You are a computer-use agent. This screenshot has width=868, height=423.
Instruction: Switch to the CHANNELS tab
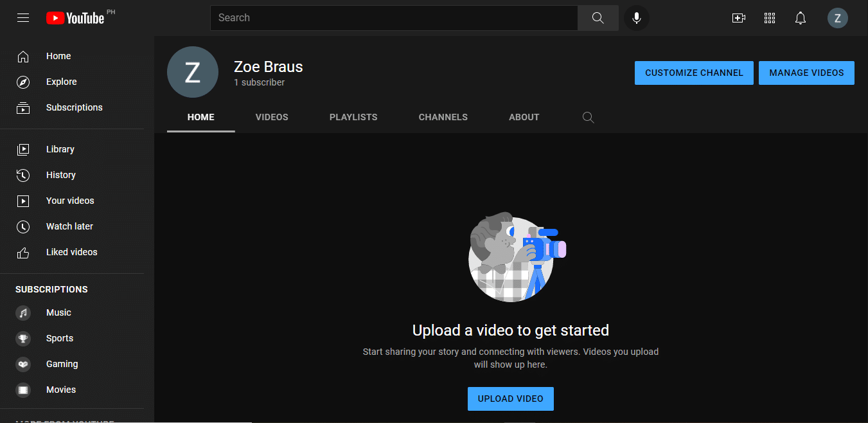443,117
